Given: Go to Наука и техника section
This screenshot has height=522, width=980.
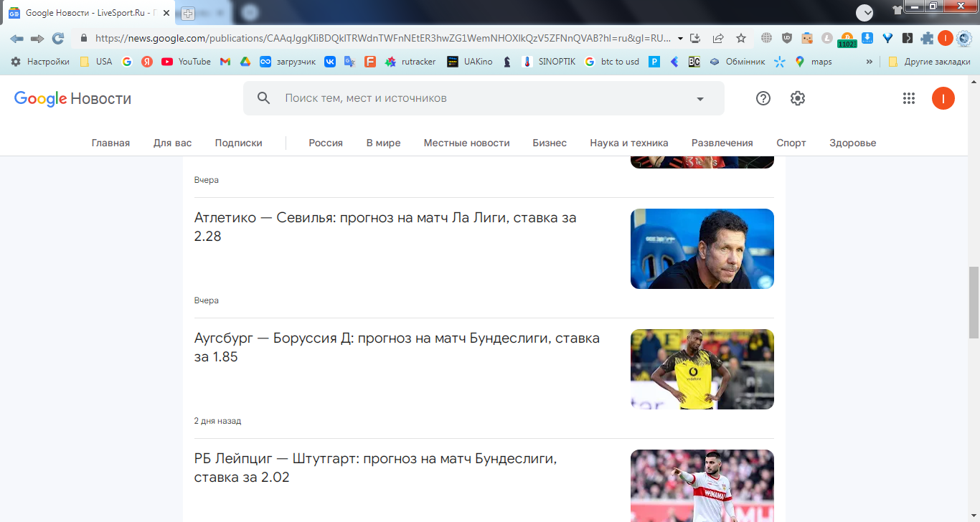Looking at the screenshot, I should tap(629, 143).
